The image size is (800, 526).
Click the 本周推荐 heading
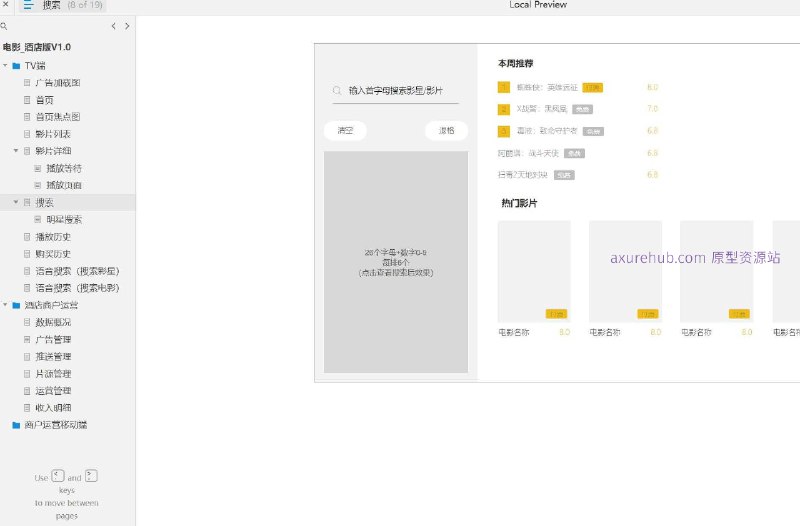(515, 64)
